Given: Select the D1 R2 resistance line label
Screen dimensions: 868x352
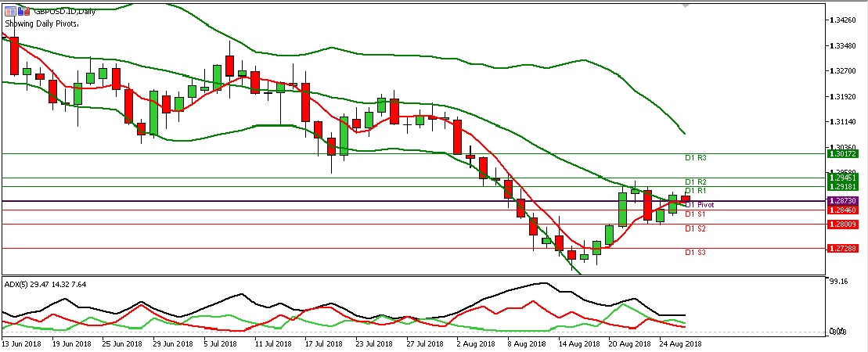Looking at the screenshot, I should (696, 181).
